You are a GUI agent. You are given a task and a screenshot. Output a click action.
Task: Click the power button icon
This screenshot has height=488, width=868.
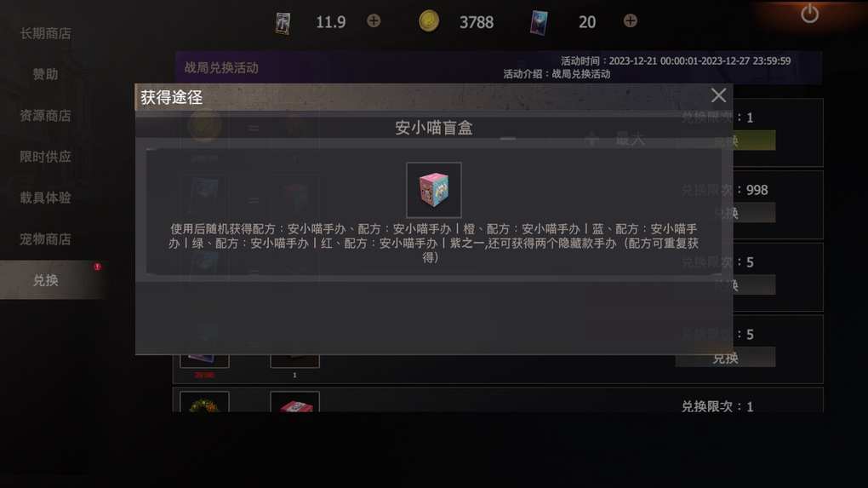point(809,14)
